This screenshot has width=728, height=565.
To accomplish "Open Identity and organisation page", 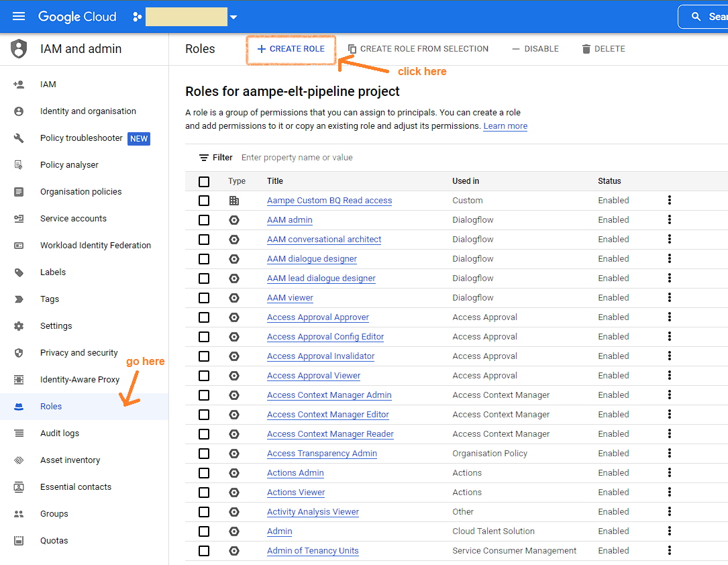I will coord(88,111).
